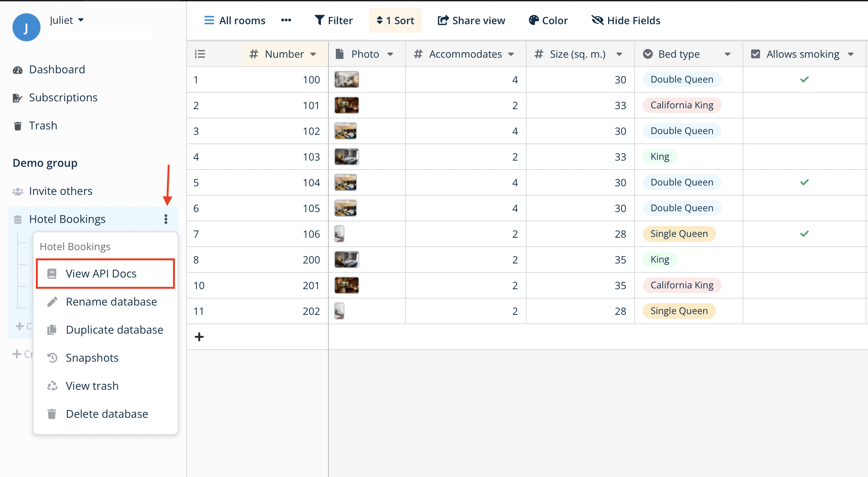
Task: Toggle Allows smoking for room 100
Action: tap(804, 79)
